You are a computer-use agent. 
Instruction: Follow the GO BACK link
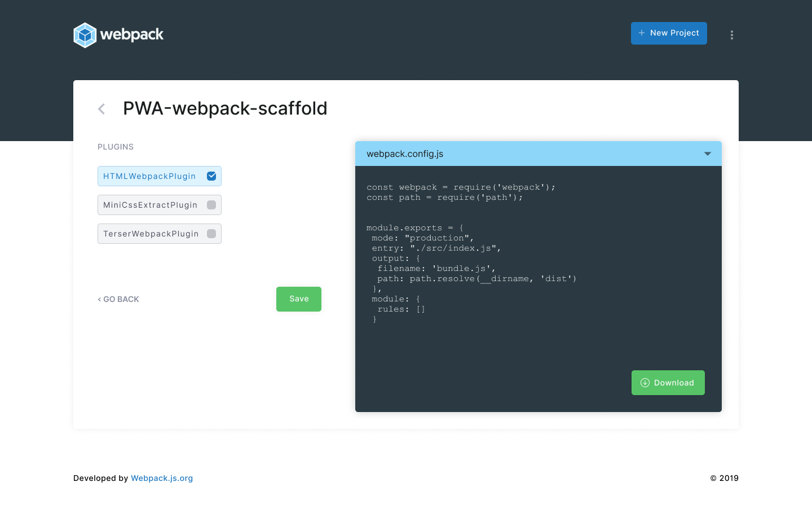[x=118, y=299]
